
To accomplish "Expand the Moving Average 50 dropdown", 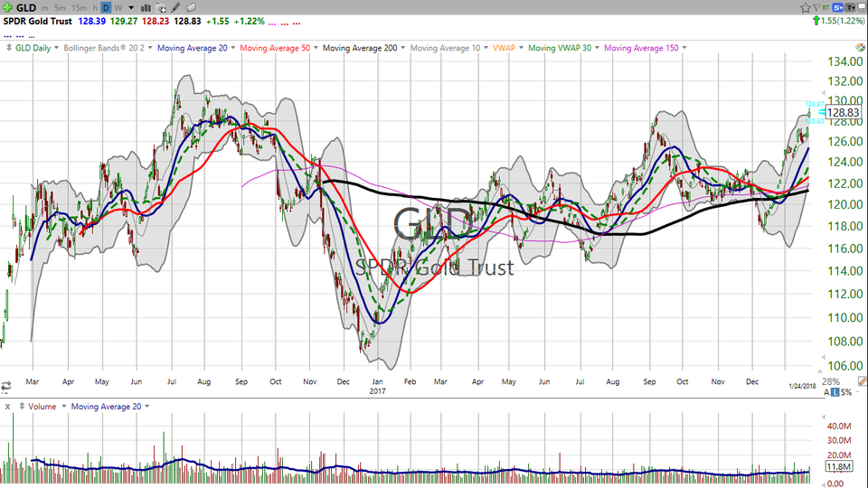I will [316, 48].
